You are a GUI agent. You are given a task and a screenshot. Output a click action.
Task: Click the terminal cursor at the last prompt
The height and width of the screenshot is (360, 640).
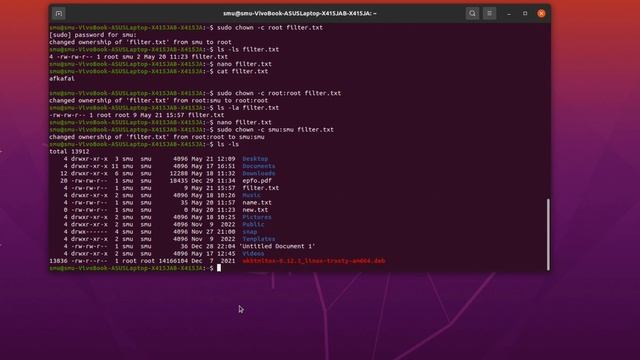coord(219,268)
